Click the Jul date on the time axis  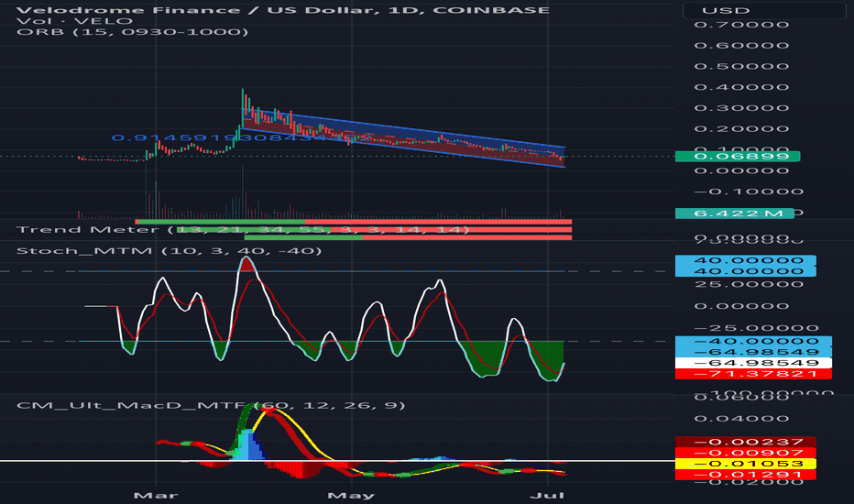pyautogui.click(x=547, y=495)
